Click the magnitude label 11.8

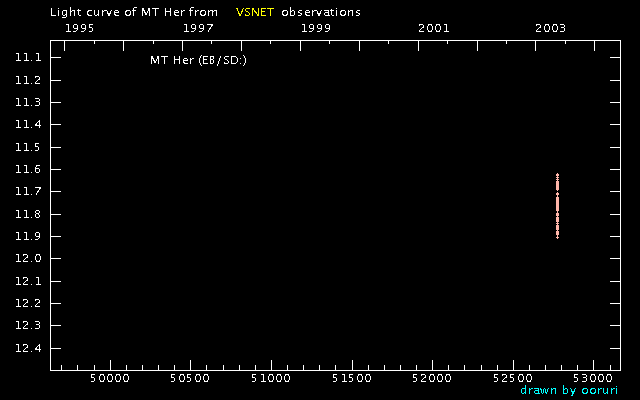click(x=29, y=214)
